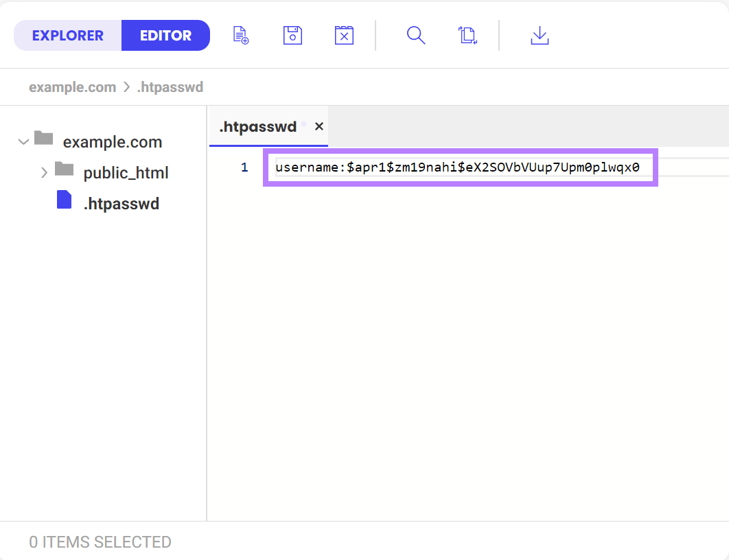729x560 pixels.
Task: Toggle the EDITOR view mode
Action: 165,35
